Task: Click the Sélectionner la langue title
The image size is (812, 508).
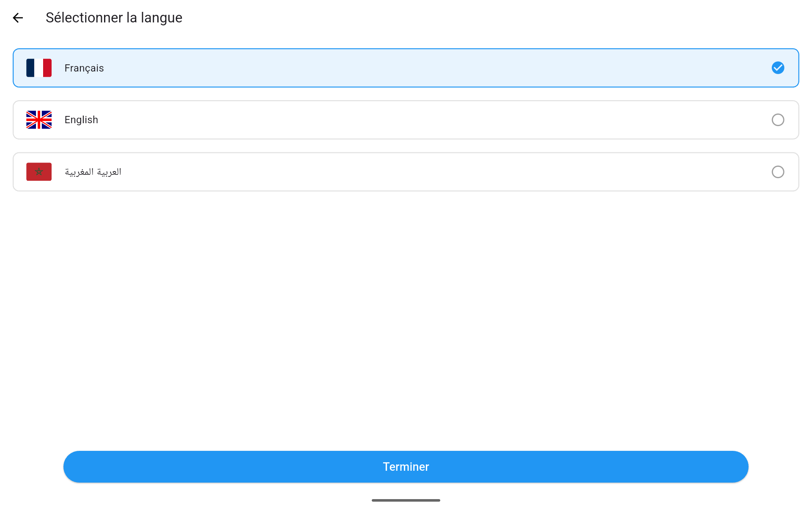Action: click(x=114, y=18)
